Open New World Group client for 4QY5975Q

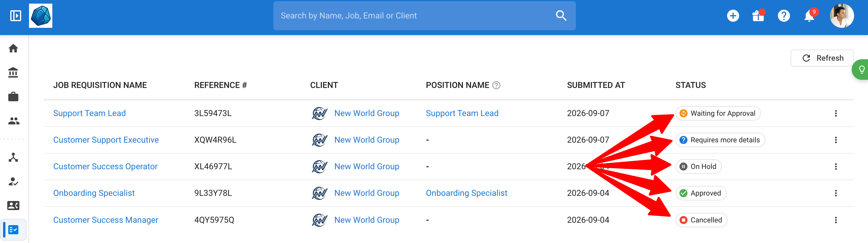[x=367, y=220]
